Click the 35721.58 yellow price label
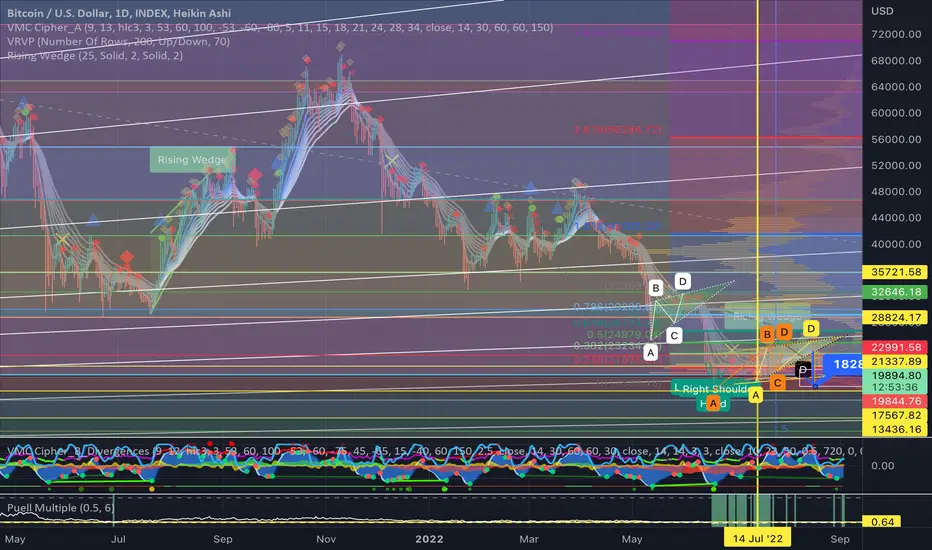The width and height of the screenshot is (932, 550). click(895, 272)
